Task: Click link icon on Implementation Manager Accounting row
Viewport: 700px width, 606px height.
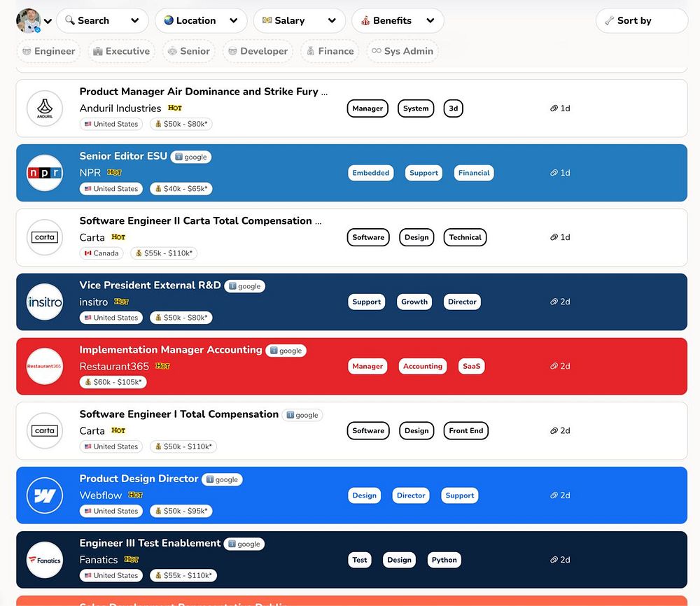Action: coord(554,367)
